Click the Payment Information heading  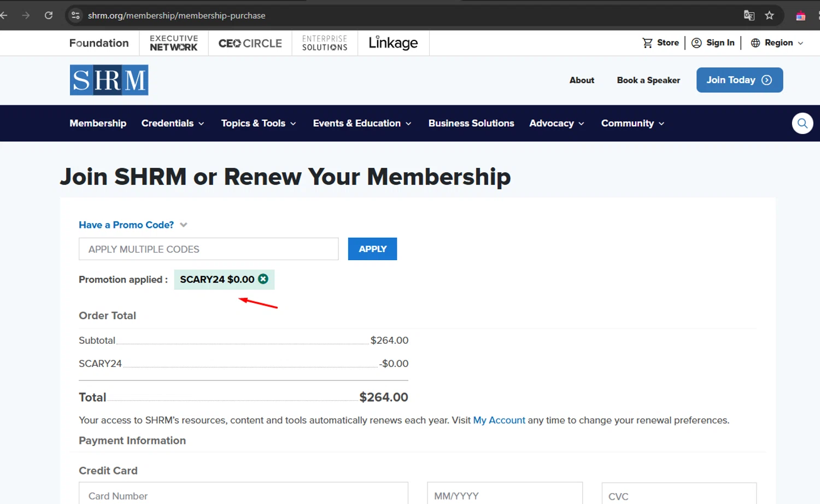point(132,440)
